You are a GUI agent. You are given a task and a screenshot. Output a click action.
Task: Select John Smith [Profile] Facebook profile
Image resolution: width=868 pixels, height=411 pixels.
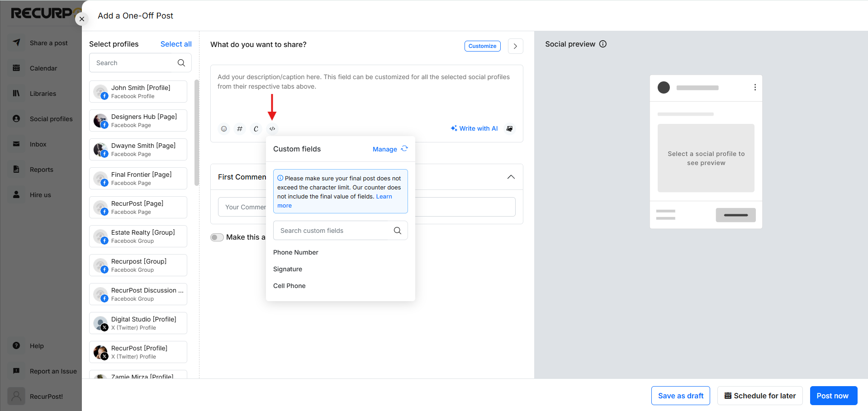pos(138,92)
